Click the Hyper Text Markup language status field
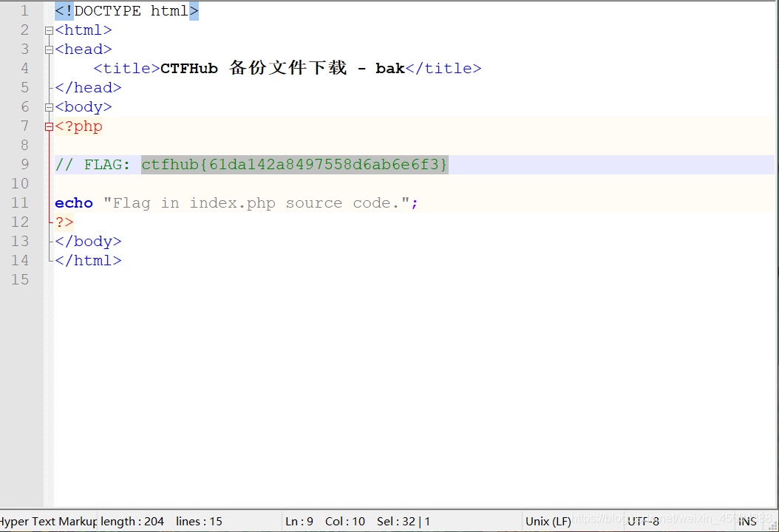The image size is (779, 532). [48, 522]
